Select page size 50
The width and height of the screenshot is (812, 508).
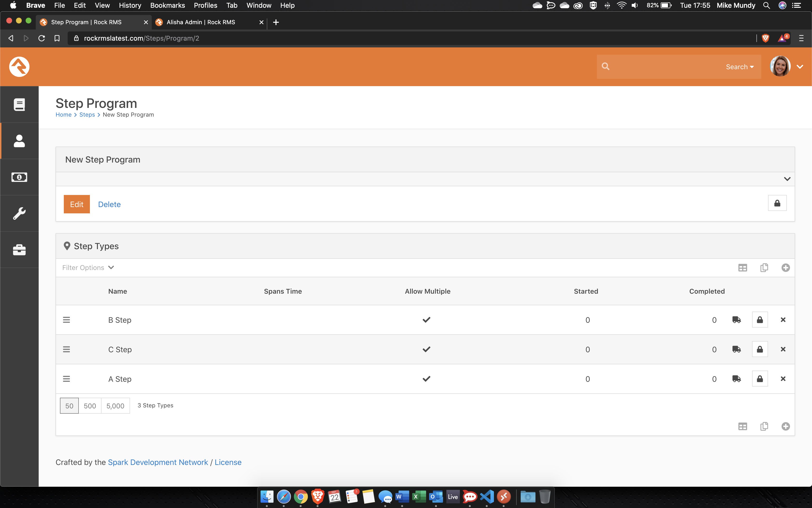pyautogui.click(x=69, y=406)
